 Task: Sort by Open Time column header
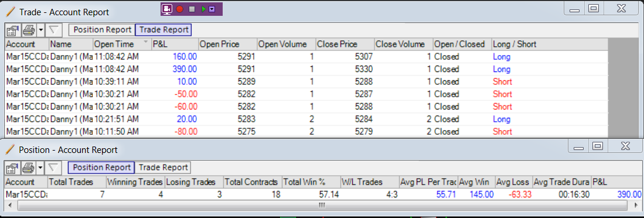click(121, 44)
